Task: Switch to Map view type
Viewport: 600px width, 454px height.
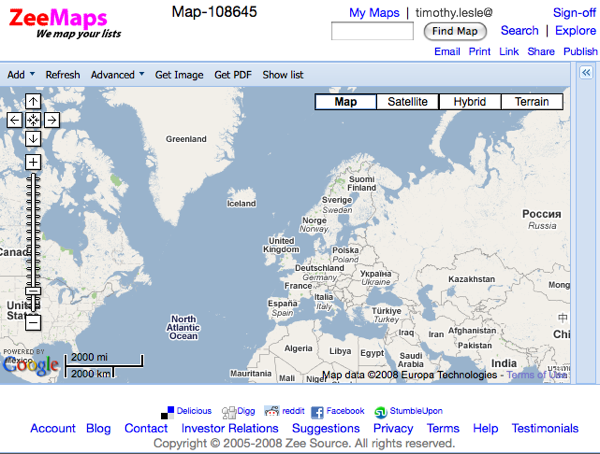Action: [x=346, y=102]
